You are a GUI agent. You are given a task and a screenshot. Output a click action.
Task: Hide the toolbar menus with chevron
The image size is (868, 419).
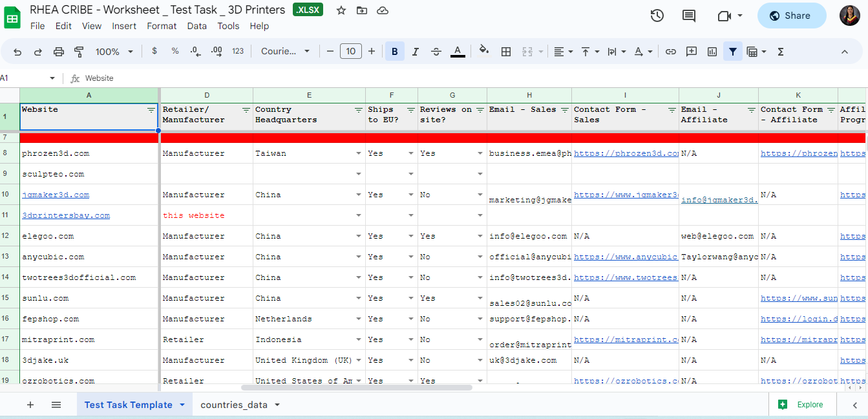[844, 52]
